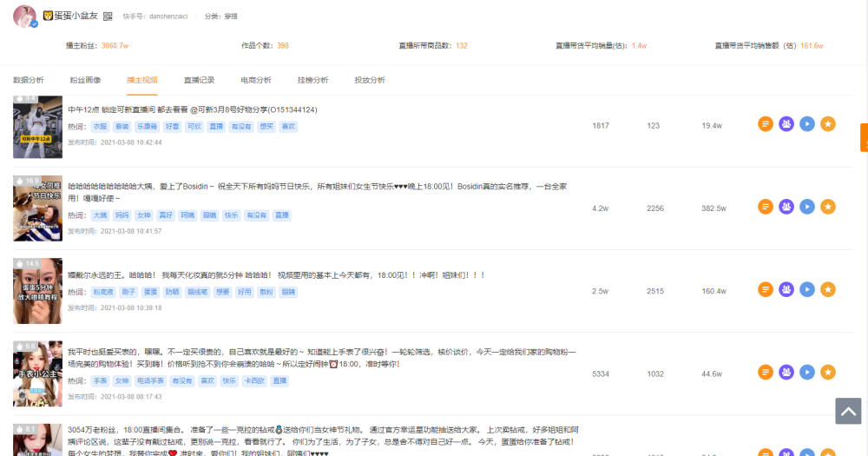
Task: Open the orange list icon in first video row
Action: [x=765, y=124]
